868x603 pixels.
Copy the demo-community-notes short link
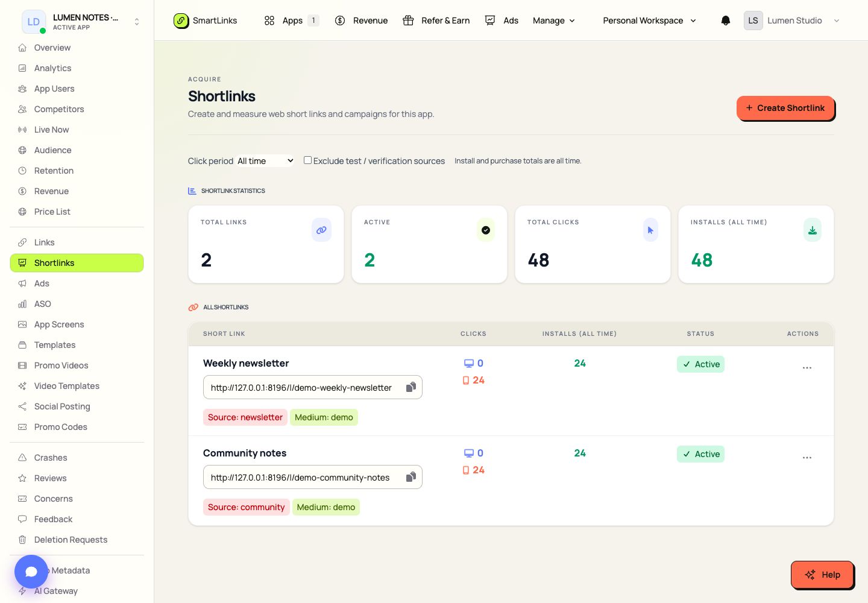pyautogui.click(x=410, y=477)
